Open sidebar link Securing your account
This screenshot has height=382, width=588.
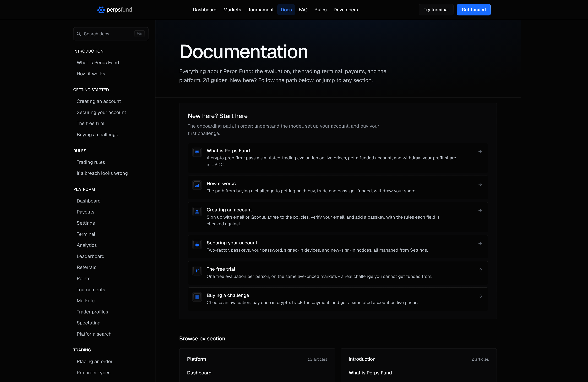click(x=101, y=112)
